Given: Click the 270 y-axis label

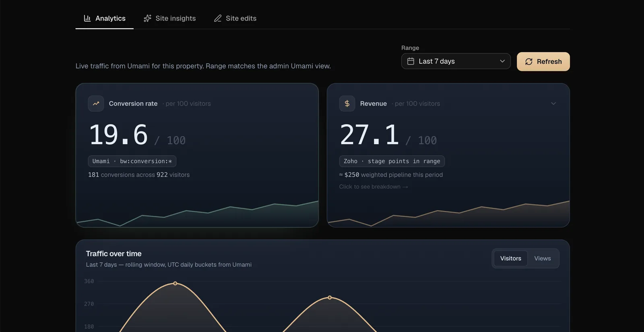Looking at the screenshot, I should point(89,304).
